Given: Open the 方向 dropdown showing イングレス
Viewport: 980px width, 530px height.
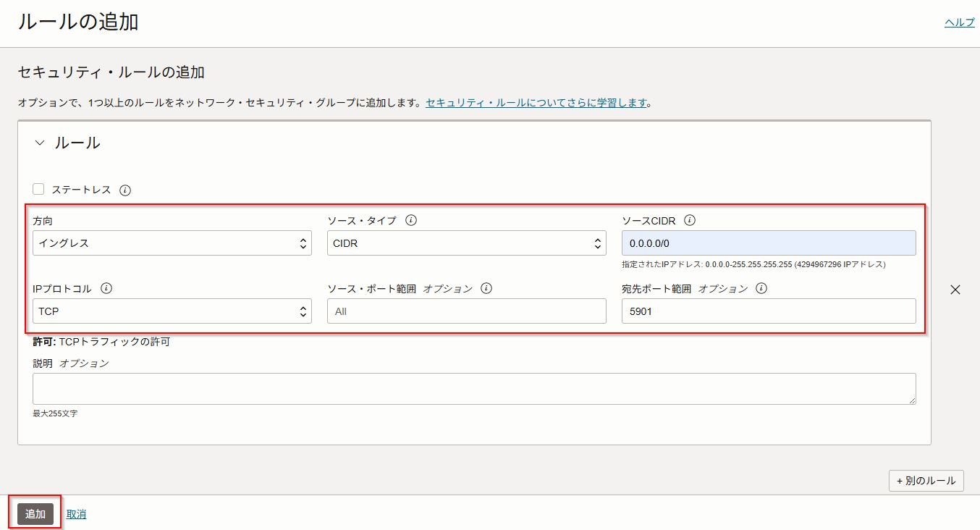Looking at the screenshot, I should coord(172,243).
